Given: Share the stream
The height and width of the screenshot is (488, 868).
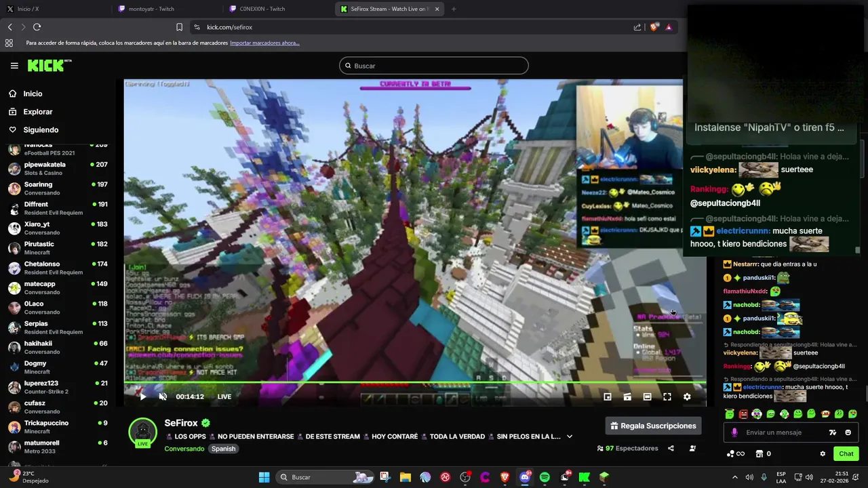Looking at the screenshot, I should coord(671,448).
